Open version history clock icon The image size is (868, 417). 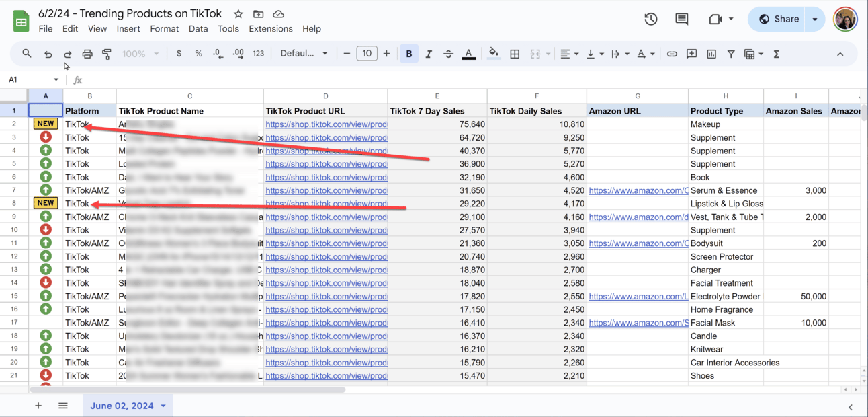tap(650, 19)
